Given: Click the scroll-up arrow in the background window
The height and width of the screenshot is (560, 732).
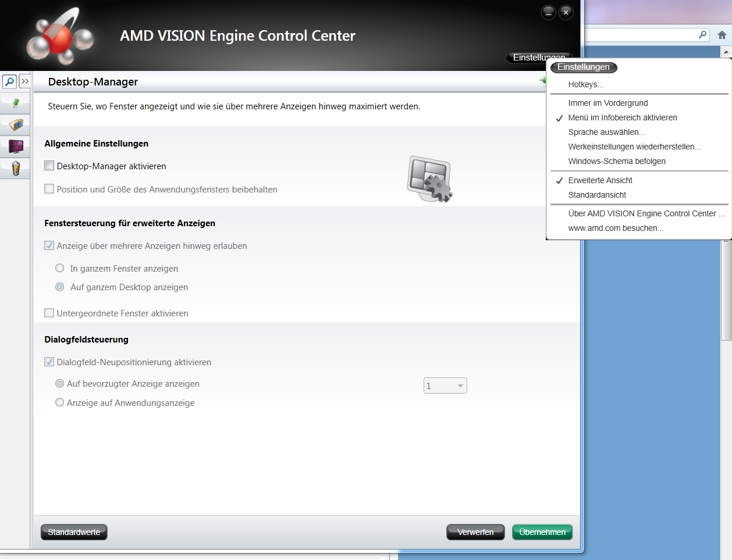Looking at the screenshot, I should pos(726,52).
